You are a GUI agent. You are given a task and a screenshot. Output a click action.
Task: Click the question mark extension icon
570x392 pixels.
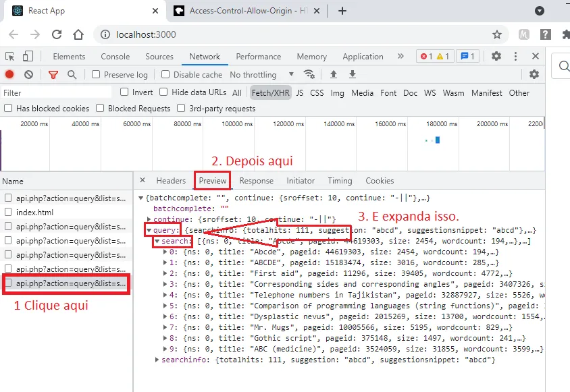(545, 34)
